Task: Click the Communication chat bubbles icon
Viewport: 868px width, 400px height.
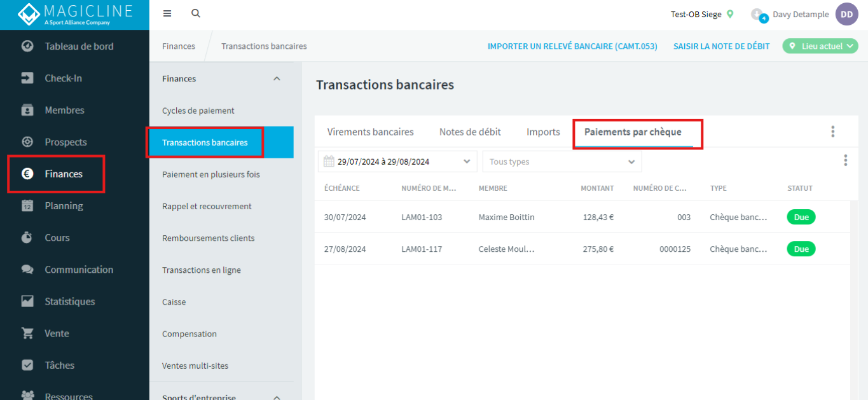Action: point(27,269)
